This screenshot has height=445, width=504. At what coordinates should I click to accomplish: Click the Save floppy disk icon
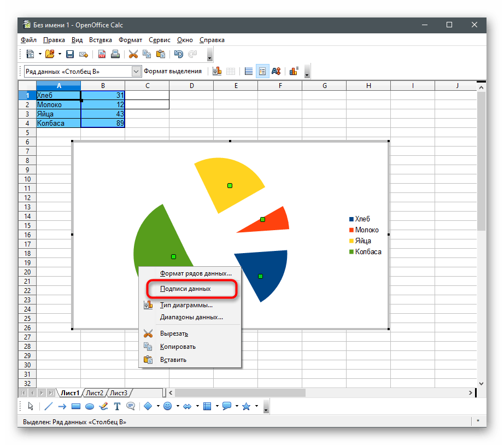tap(70, 54)
